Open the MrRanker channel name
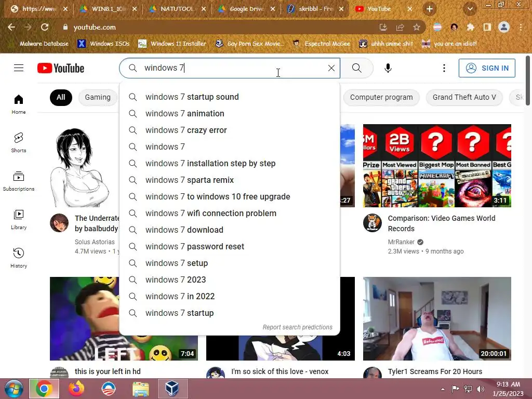The image size is (532, 399). click(401, 242)
